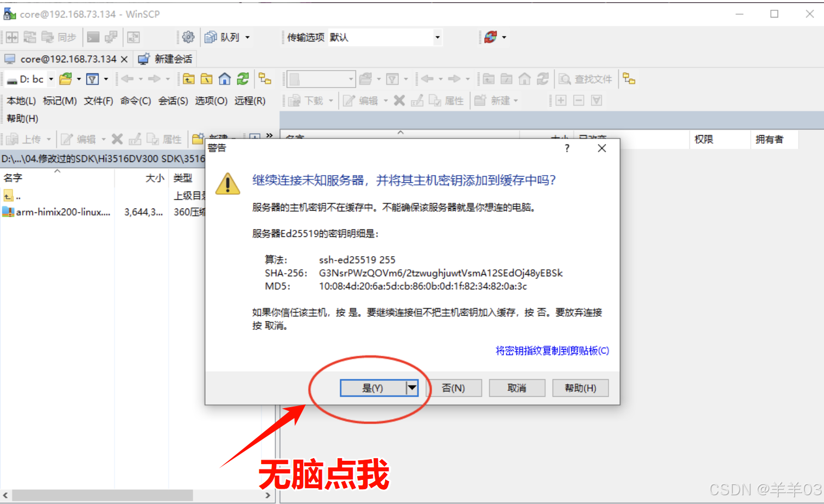Sort remote files by 拥有者 column
The image size is (824, 504).
[774, 140]
